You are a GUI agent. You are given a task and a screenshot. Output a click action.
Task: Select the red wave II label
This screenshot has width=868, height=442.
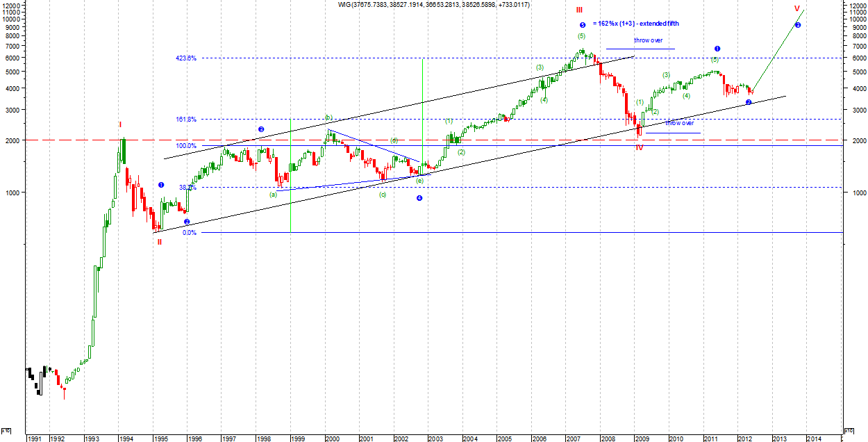tap(159, 242)
